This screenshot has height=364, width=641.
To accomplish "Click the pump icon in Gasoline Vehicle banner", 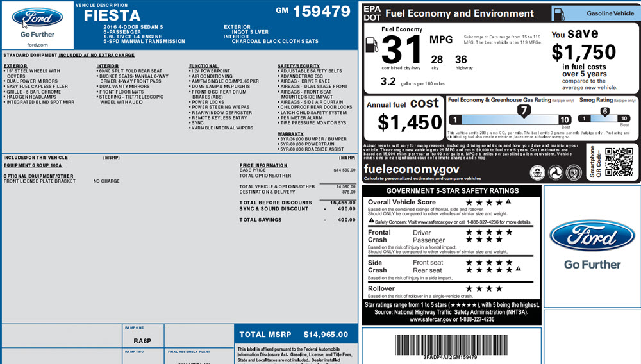I will [558, 13].
